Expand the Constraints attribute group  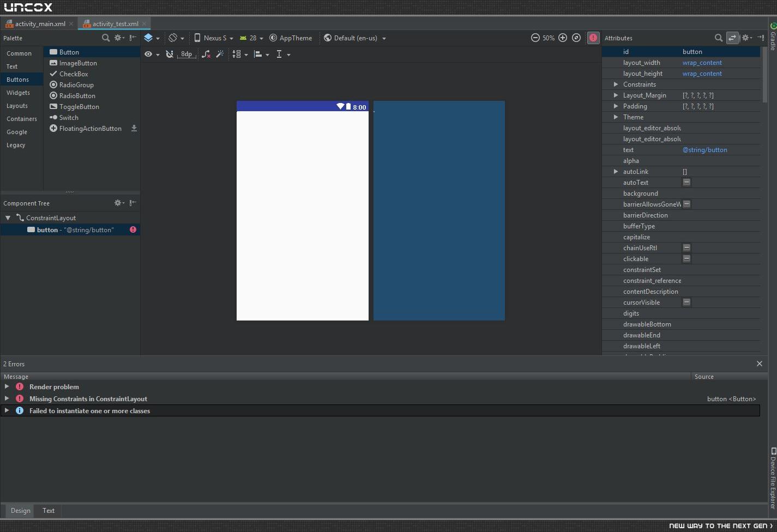click(x=616, y=84)
